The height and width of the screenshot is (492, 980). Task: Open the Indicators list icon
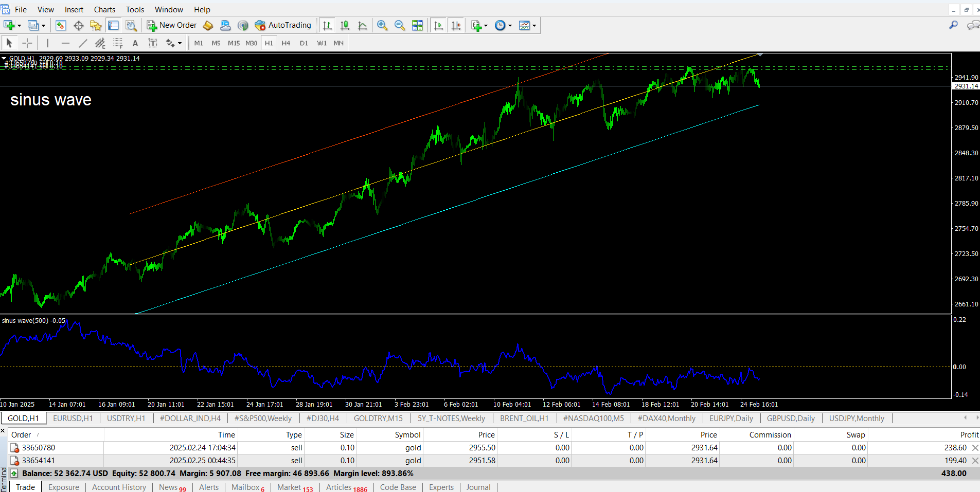476,25
